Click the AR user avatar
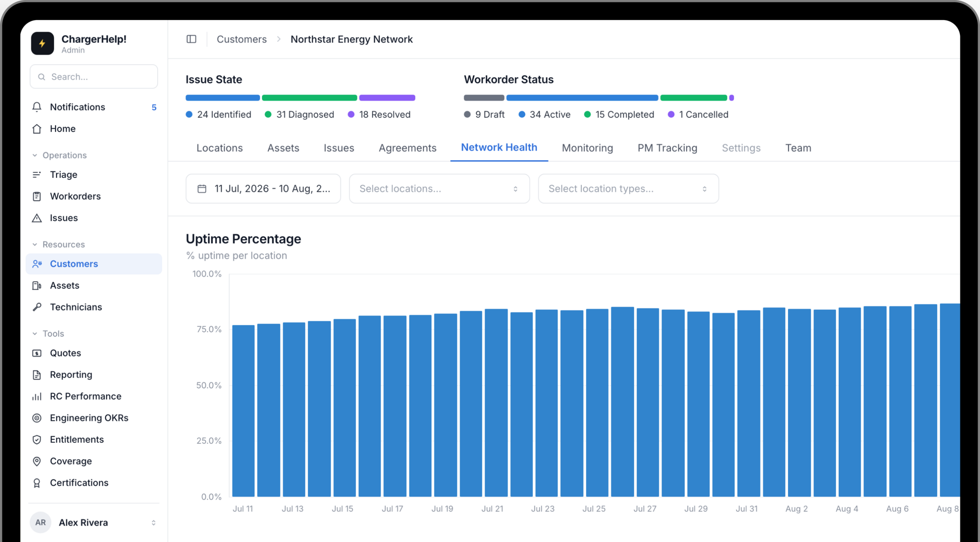Image resolution: width=980 pixels, height=542 pixels. coord(41,522)
